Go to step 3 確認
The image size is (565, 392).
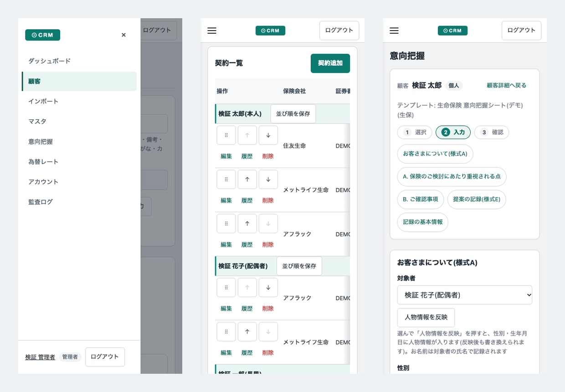pos(492,132)
